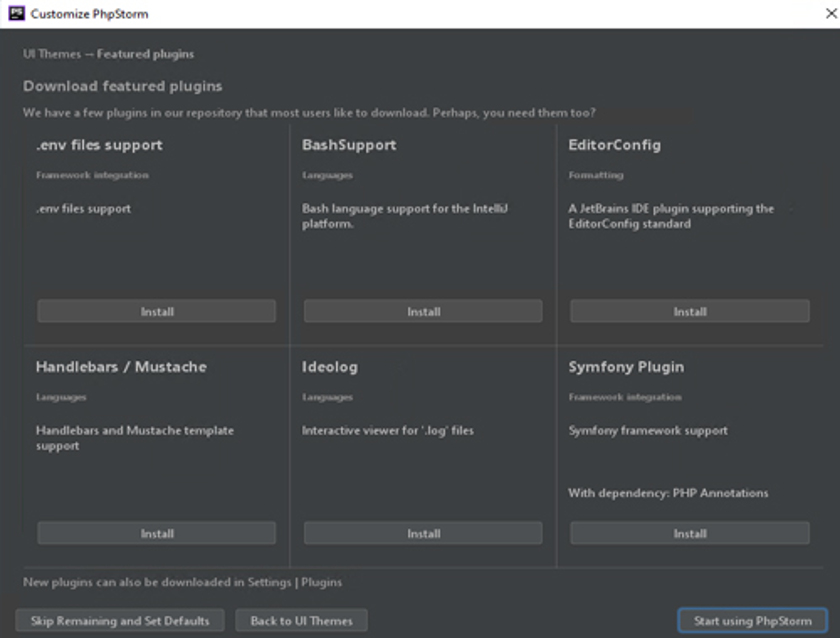This screenshot has height=638, width=840.
Task: Click the Languages label under Handlebars / Mustache
Action: point(61,397)
